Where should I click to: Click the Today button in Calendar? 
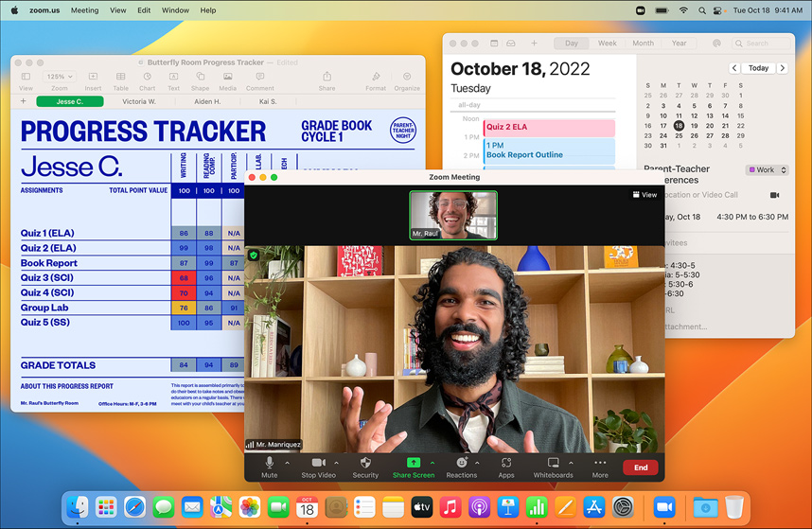click(758, 68)
